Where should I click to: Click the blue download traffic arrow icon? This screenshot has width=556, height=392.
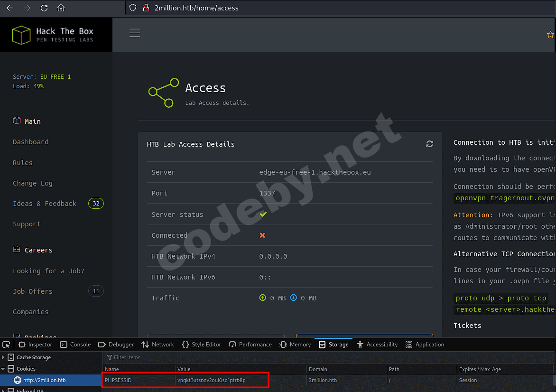293,298
